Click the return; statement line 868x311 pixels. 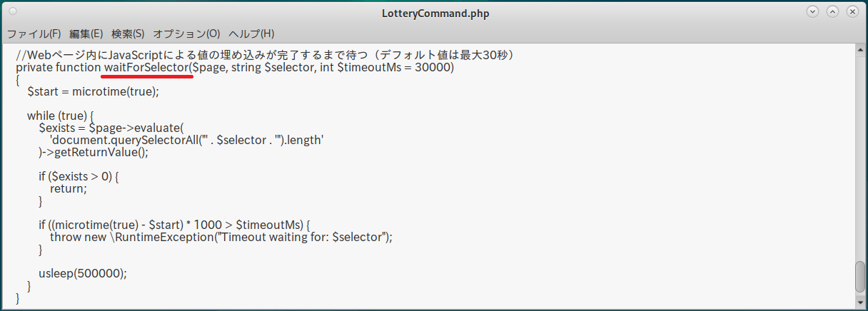[68, 189]
